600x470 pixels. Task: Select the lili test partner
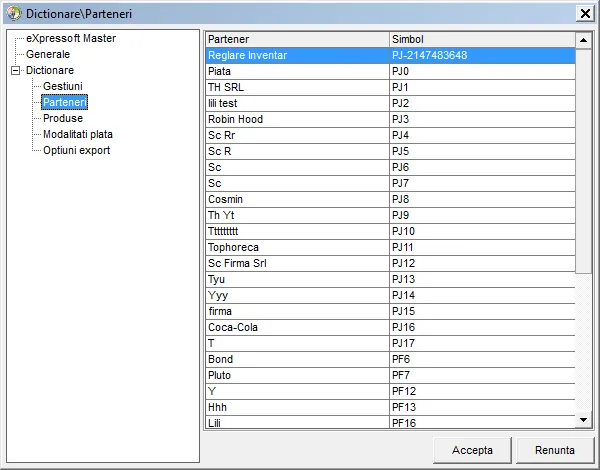(x=297, y=103)
